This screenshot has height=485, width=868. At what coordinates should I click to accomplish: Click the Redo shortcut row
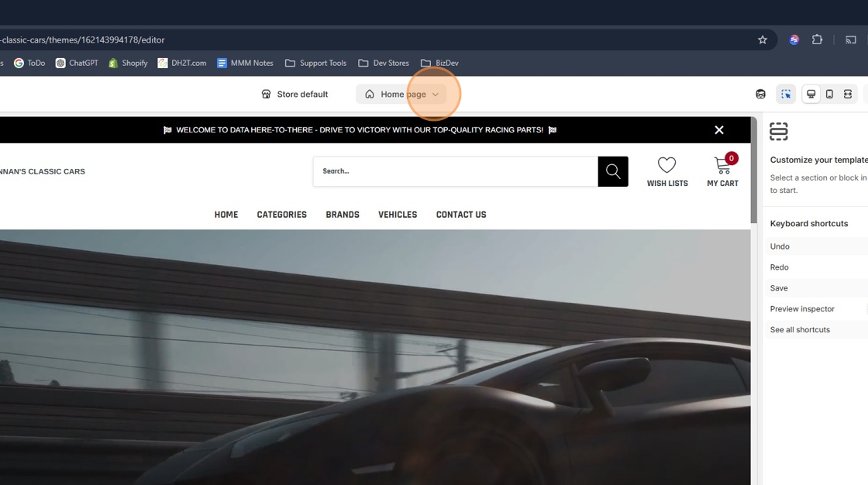pyautogui.click(x=817, y=267)
